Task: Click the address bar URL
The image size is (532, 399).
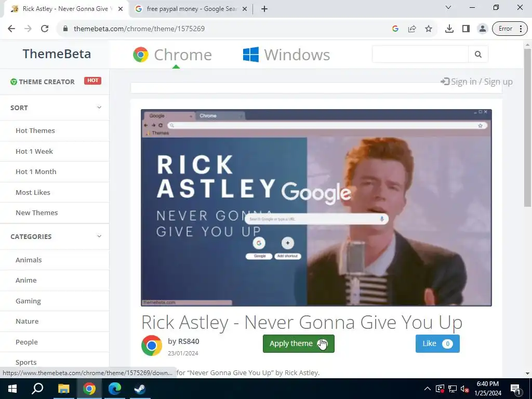Action: point(139,29)
